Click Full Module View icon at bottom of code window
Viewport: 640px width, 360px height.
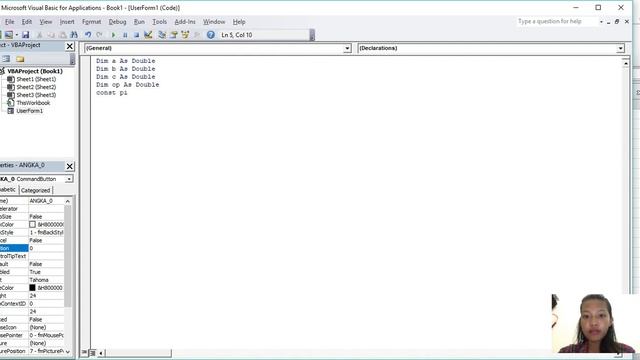92,353
